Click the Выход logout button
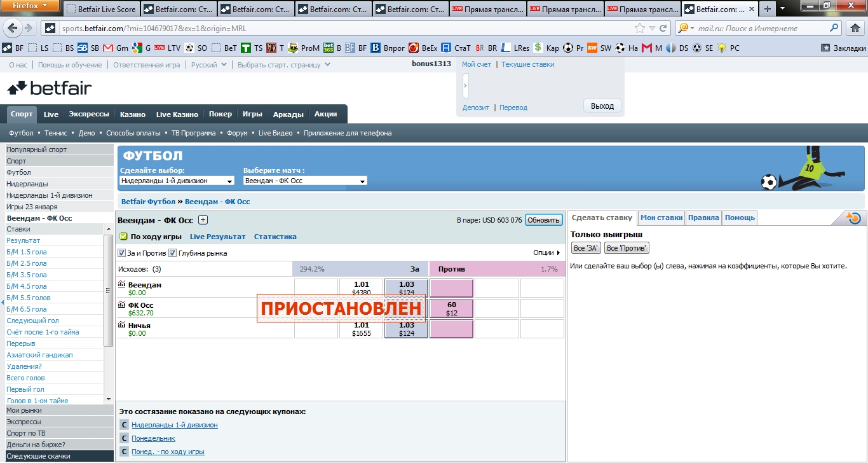The width and height of the screenshot is (868, 463). click(x=602, y=106)
